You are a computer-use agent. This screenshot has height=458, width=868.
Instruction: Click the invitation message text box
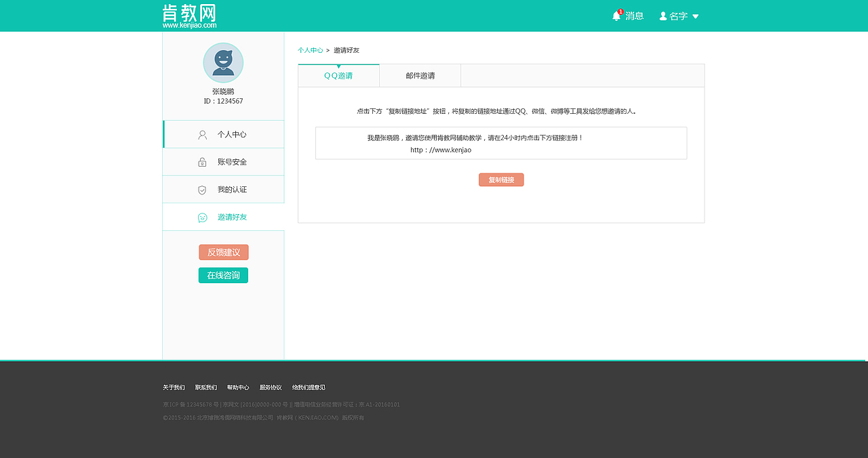[501, 143]
